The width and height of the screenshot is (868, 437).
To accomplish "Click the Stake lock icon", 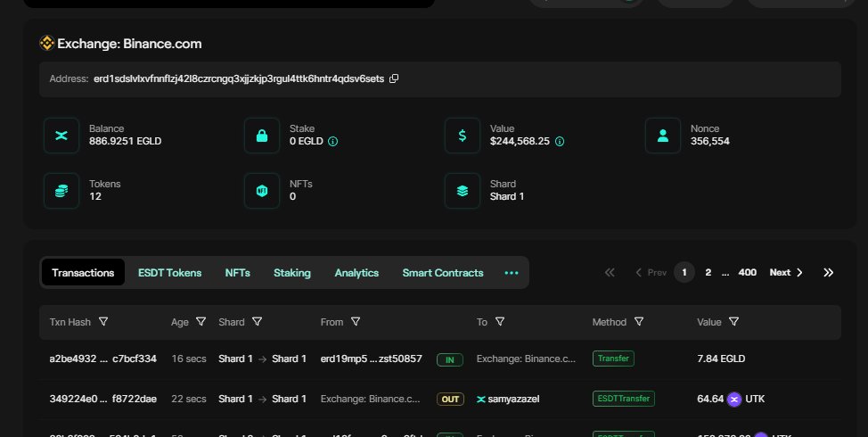I will [x=262, y=136].
